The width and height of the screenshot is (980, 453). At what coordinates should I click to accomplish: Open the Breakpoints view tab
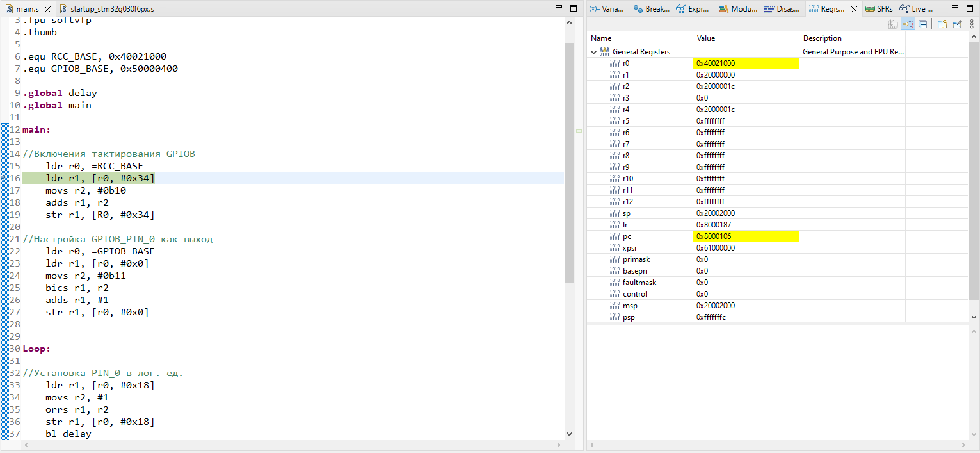pyautogui.click(x=651, y=9)
